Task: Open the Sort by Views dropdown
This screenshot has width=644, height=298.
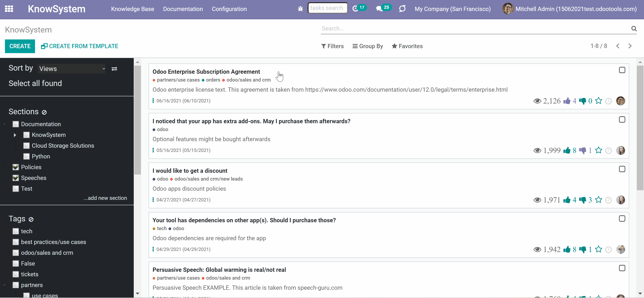Action: tap(72, 69)
